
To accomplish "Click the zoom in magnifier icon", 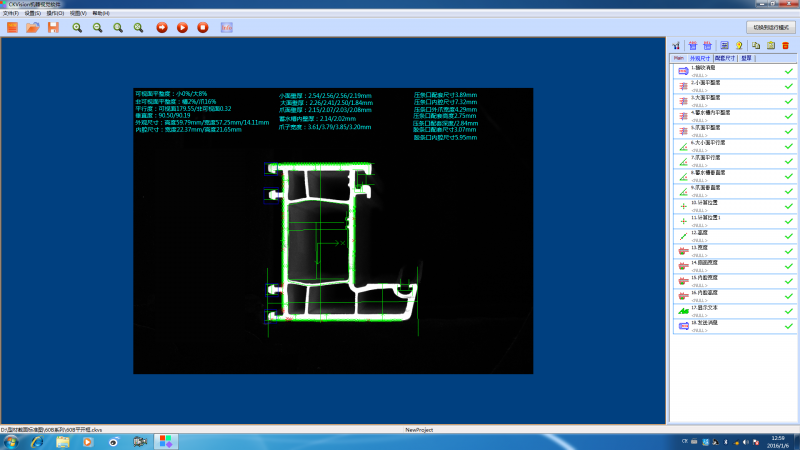I will coord(77,27).
